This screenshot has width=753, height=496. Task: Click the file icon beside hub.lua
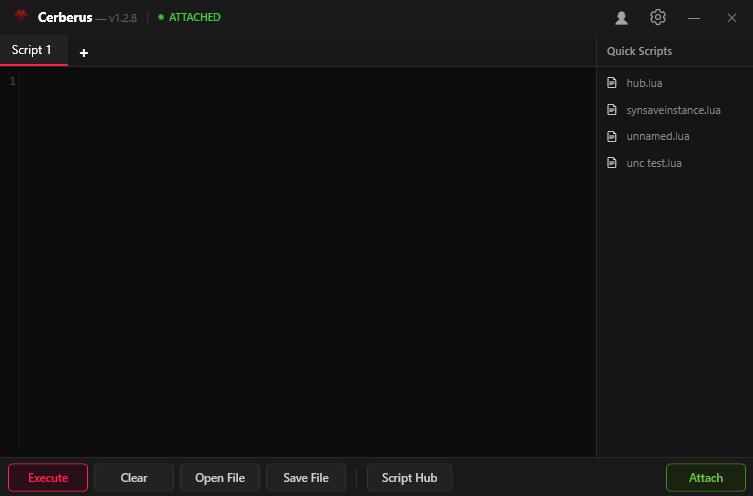pyautogui.click(x=611, y=83)
